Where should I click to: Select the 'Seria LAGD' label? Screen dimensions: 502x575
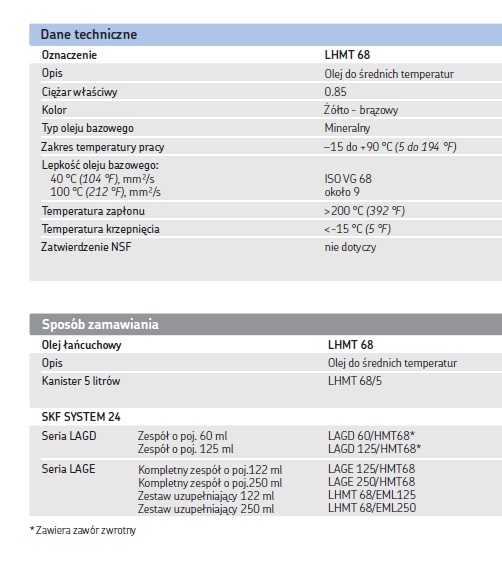69,436
